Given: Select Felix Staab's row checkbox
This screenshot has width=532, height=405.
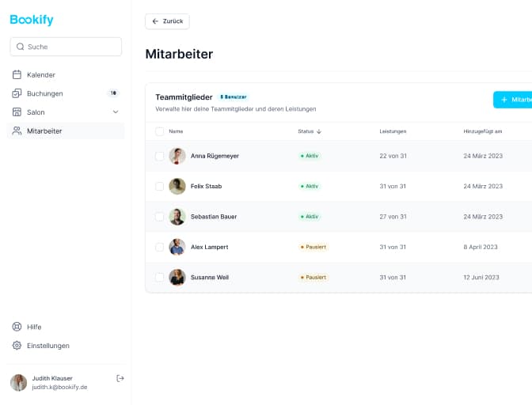Looking at the screenshot, I should (159, 187).
